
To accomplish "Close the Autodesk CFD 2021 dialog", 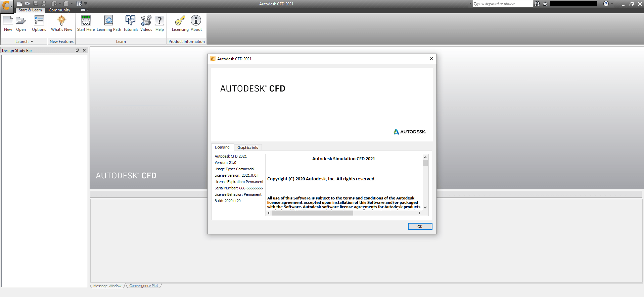I will 431,59.
